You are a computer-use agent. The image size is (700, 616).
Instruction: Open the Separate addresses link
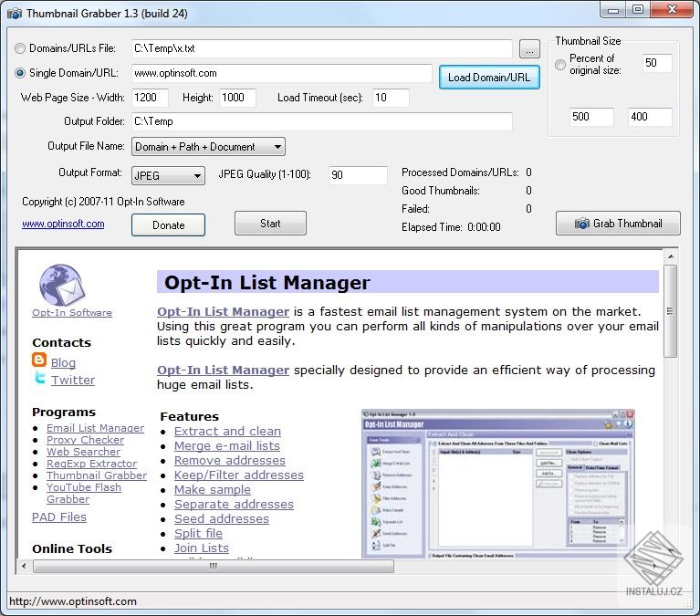[x=234, y=504]
